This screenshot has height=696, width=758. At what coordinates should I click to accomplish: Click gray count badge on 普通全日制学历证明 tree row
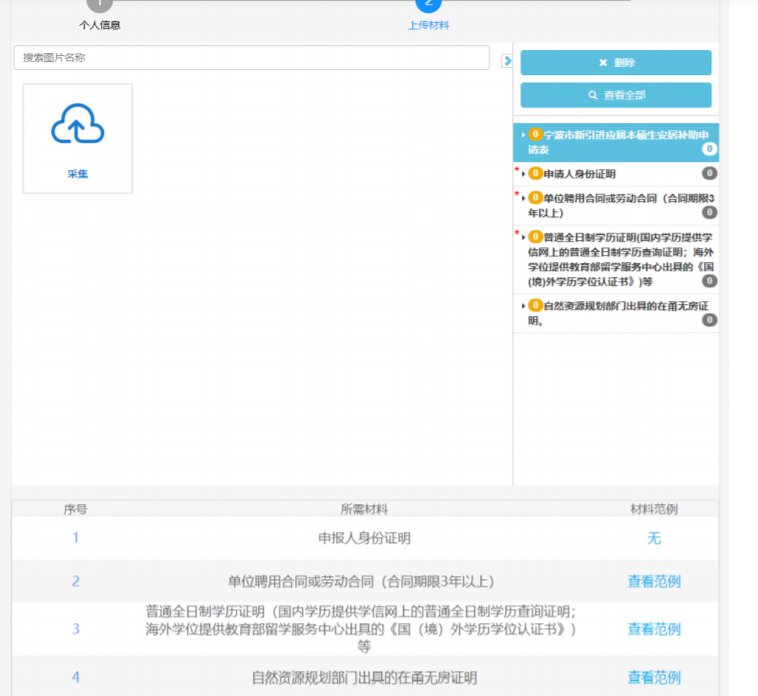(x=709, y=281)
